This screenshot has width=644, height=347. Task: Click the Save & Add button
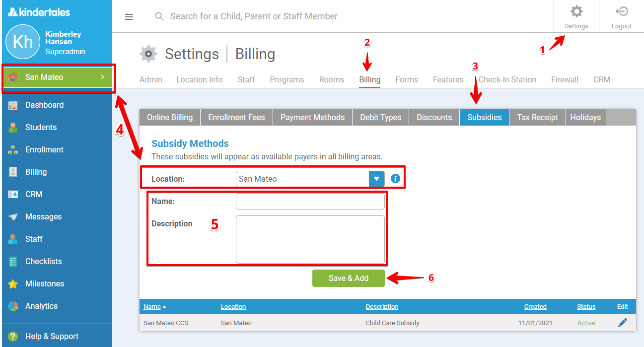pos(349,278)
